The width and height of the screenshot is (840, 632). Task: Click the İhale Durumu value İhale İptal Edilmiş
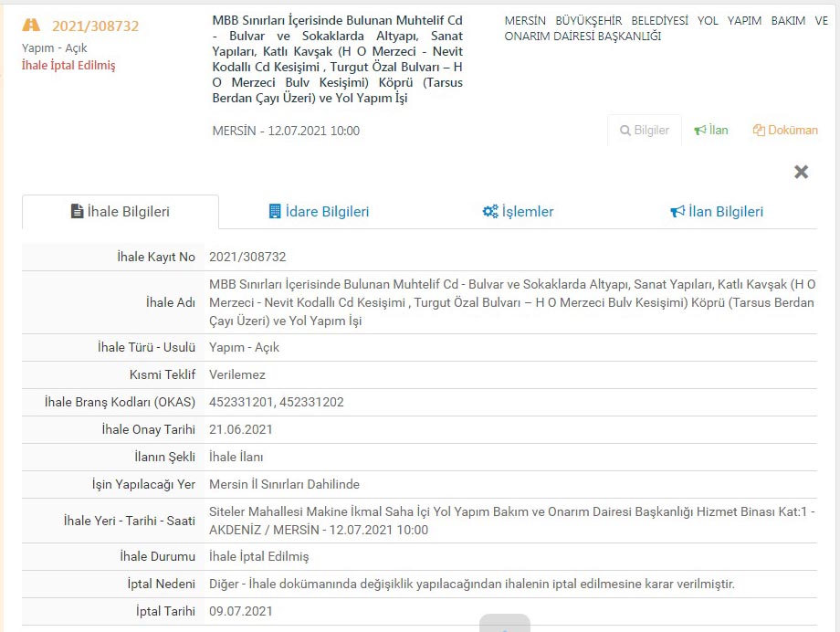point(258,556)
